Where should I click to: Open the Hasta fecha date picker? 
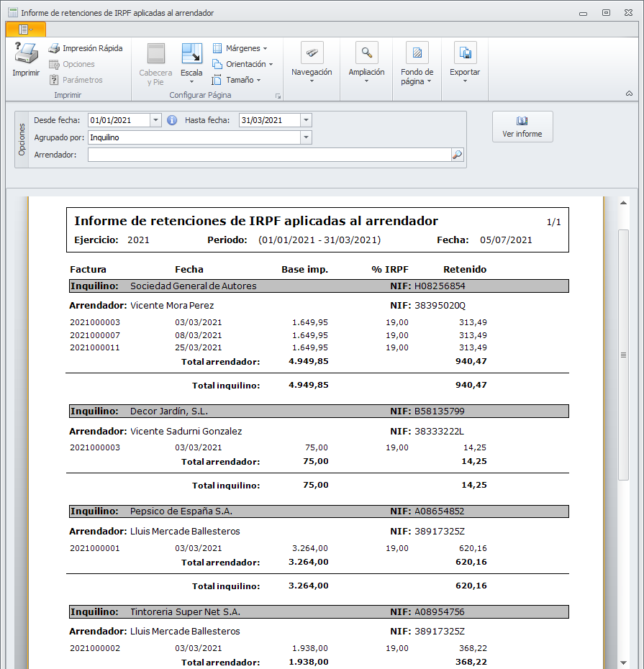tap(306, 120)
